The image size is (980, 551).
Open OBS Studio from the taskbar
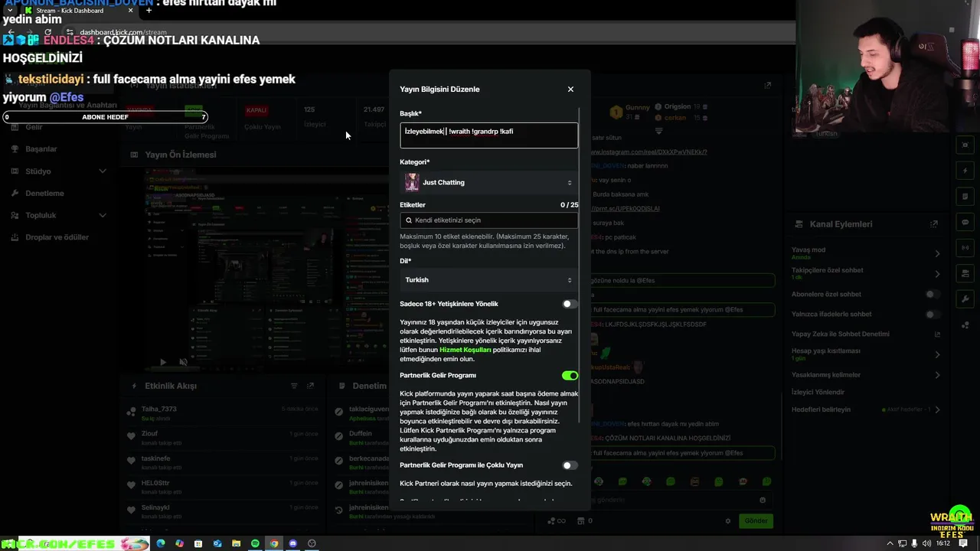312,543
